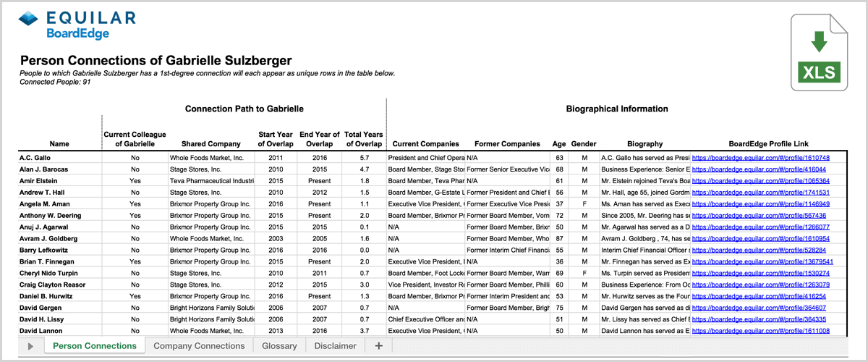
Task: Open Andrew T. Hall's profile link
Action: point(761,192)
